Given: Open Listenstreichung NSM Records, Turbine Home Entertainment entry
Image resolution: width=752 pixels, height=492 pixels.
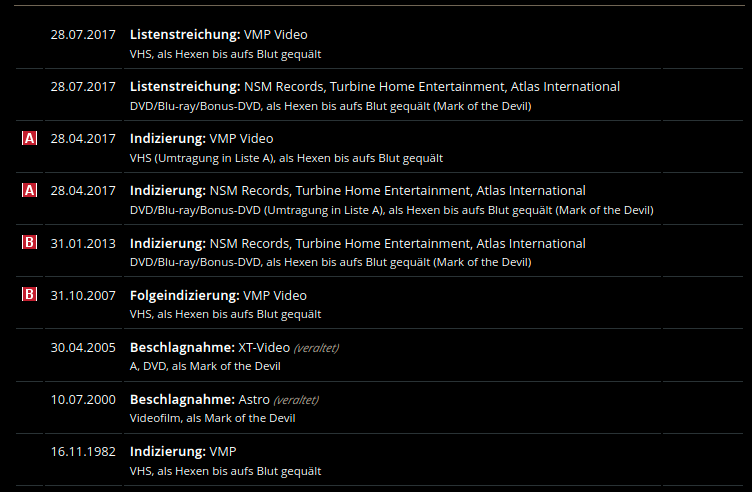Looking at the screenshot, I should 375,87.
